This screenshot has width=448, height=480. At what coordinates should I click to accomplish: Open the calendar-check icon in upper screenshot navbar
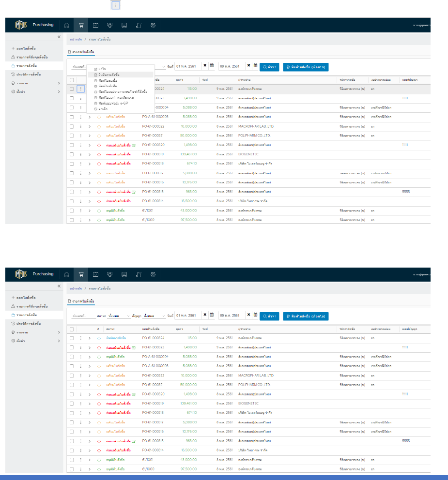pos(95,26)
